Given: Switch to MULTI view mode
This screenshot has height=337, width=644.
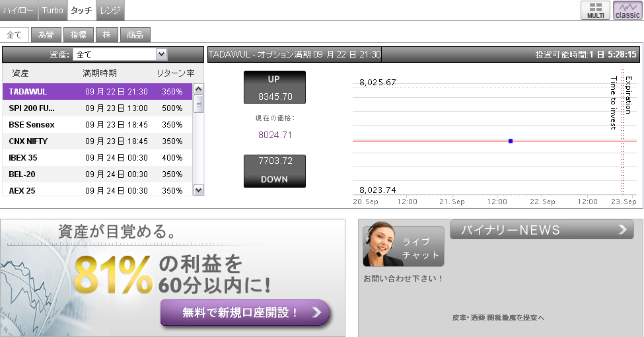Looking at the screenshot, I should tap(595, 11).
